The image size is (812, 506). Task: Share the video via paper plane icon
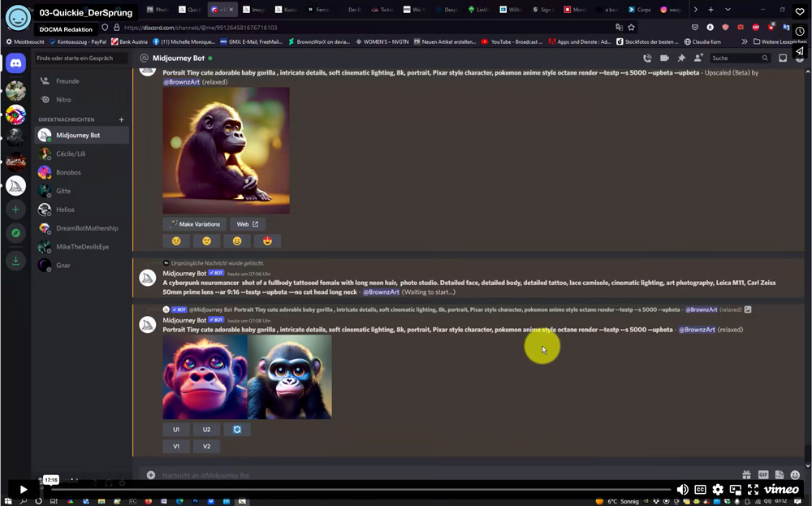click(x=800, y=50)
